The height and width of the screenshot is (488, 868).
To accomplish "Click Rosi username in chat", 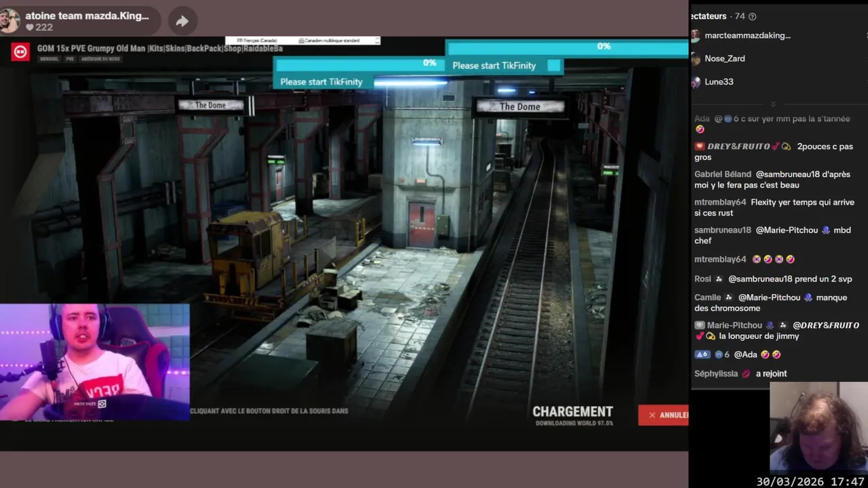I will point(703,279).
